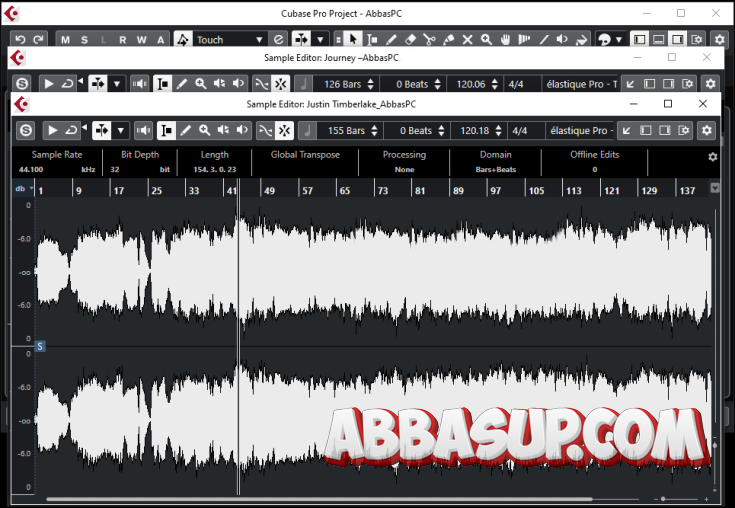Play audition in Journey sample editor
This screenshot has width=735, height=508.
coord(49,84)
